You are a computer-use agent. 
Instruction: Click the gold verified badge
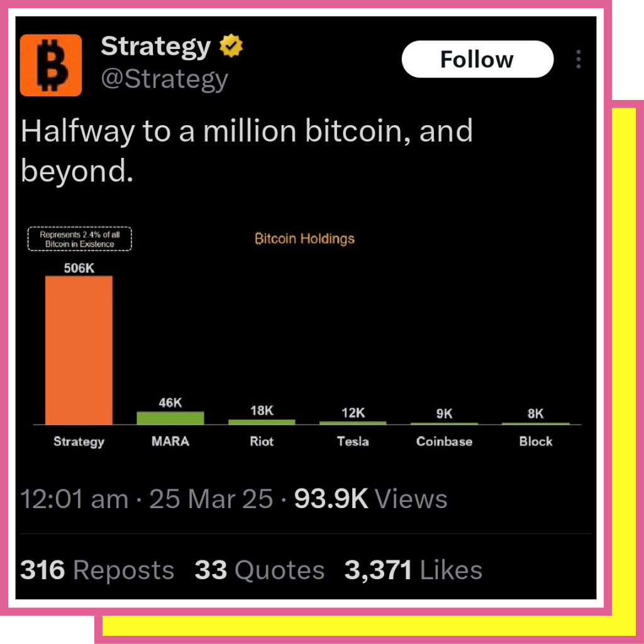tap(231, 45)
